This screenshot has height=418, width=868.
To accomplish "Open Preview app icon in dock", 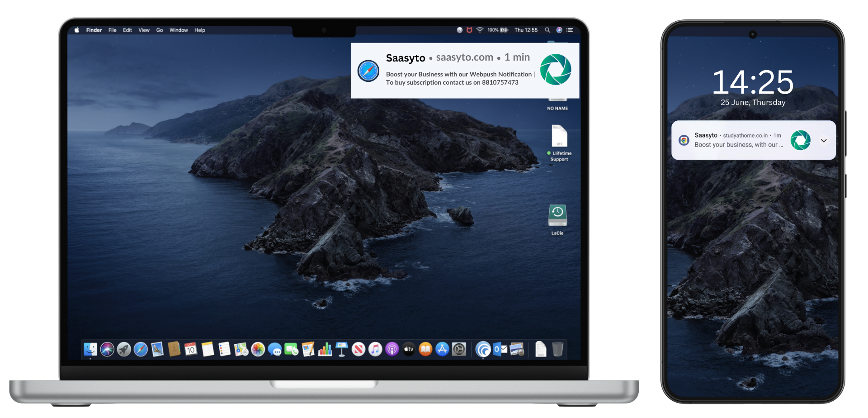I will click(x=517, y=349).
